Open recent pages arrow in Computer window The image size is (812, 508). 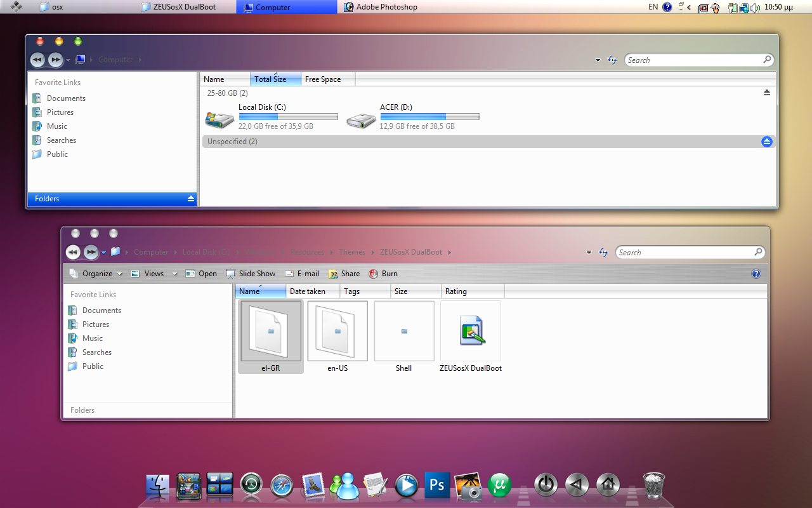pyautogui.click(x=68, y=60)
